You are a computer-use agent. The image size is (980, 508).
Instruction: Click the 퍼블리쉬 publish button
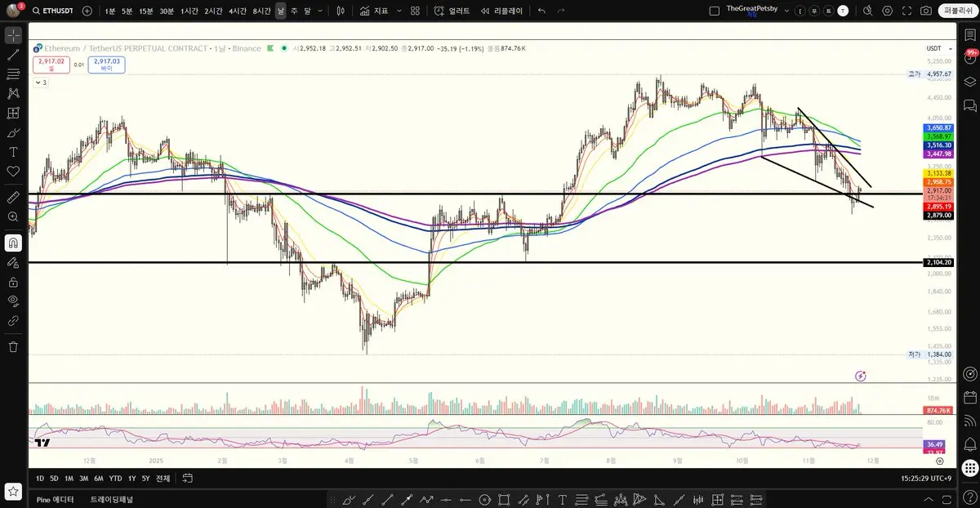click(958, 11)
